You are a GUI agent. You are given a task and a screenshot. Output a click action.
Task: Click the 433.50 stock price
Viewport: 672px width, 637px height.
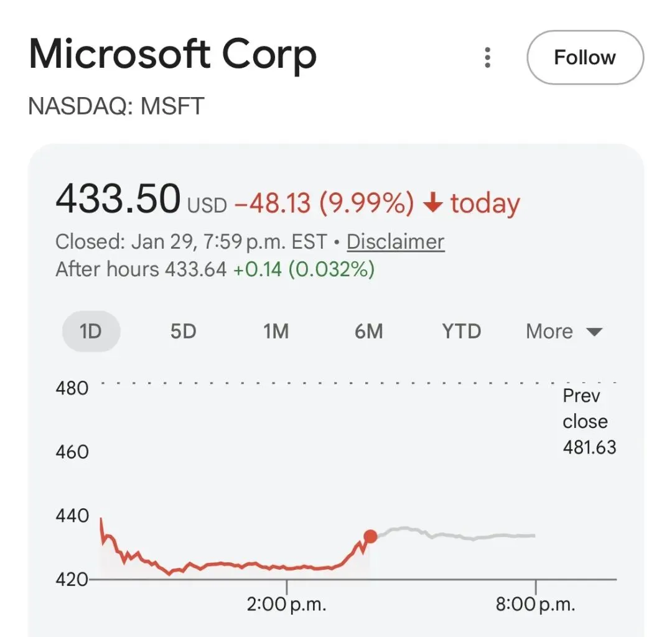(x=118, y=199)
